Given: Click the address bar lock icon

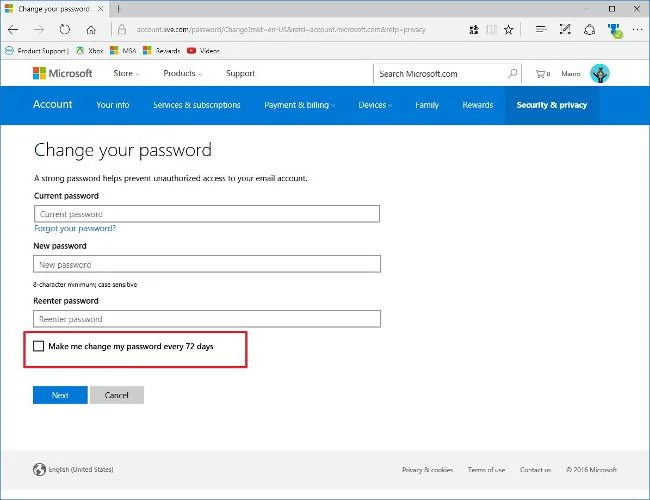Looking at the screenshot, I should pos(122,29).
